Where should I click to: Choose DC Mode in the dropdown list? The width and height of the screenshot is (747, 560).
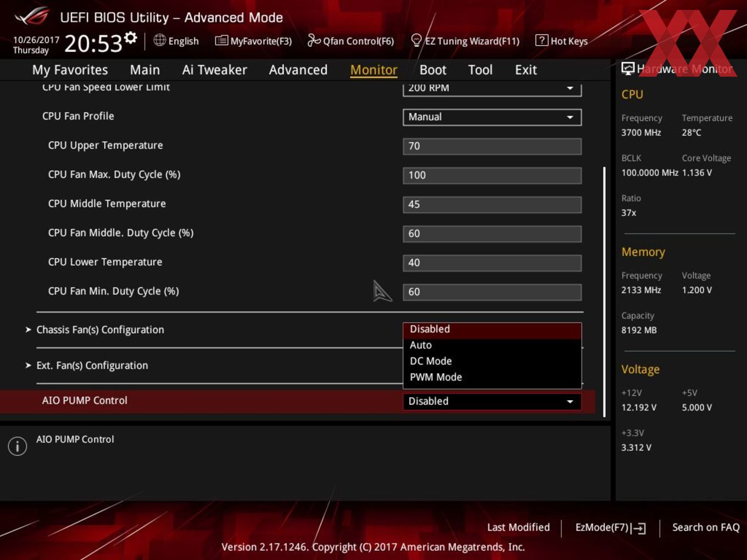pyautogui.click(x=492, y=361)
